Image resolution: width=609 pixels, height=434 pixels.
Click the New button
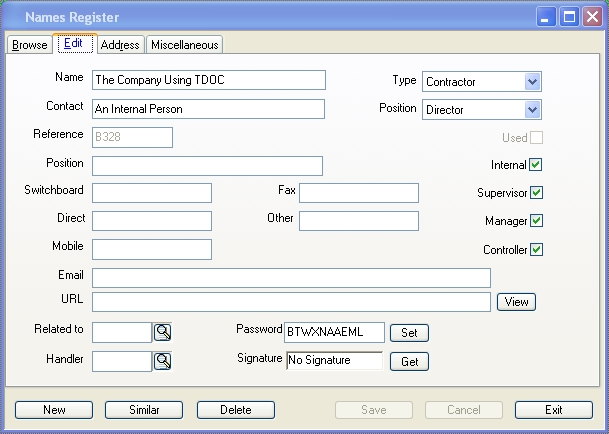pos(54,410)
